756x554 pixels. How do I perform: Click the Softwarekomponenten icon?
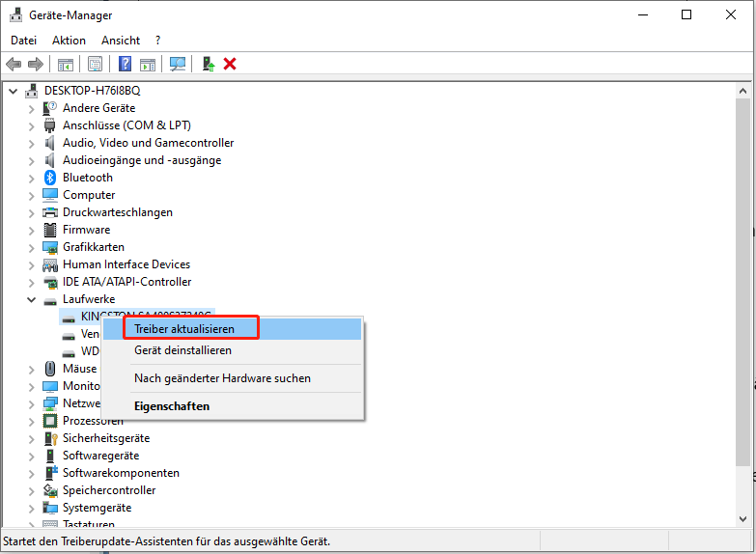coord(50,473)
